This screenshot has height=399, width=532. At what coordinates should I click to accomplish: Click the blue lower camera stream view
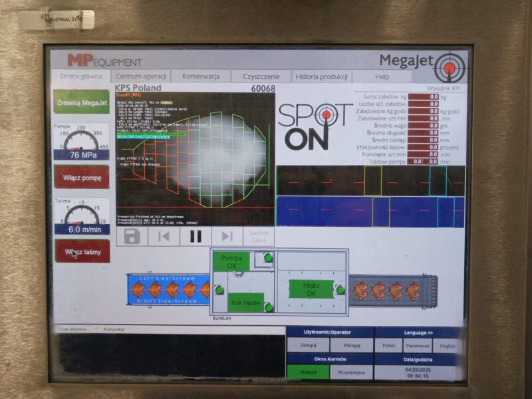coord(370,212)
